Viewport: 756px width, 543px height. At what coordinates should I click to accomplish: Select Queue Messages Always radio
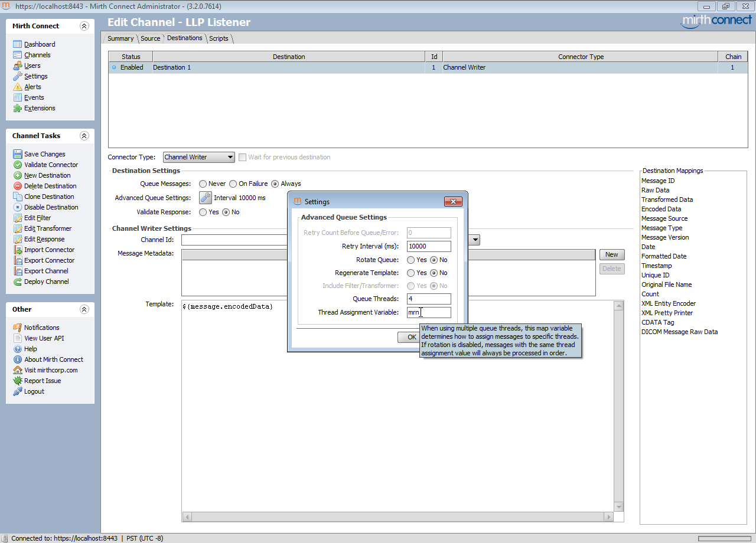coord(275,184)
